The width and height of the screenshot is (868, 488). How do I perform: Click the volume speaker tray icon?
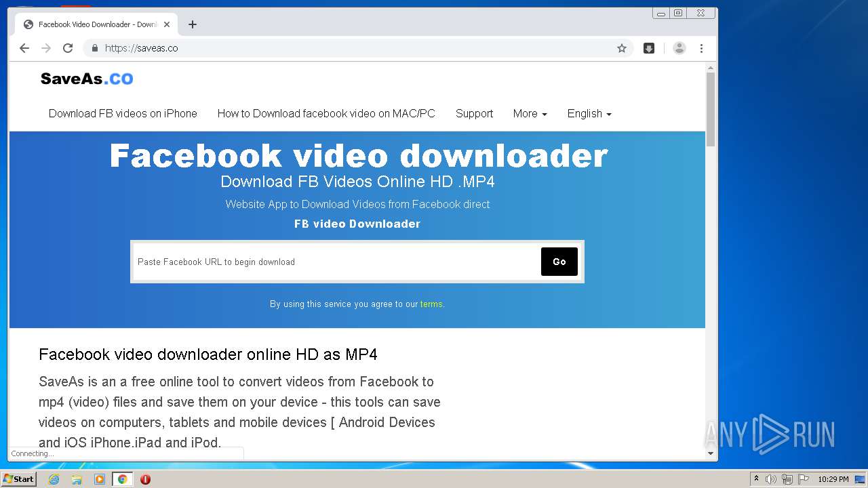(771, 479)
